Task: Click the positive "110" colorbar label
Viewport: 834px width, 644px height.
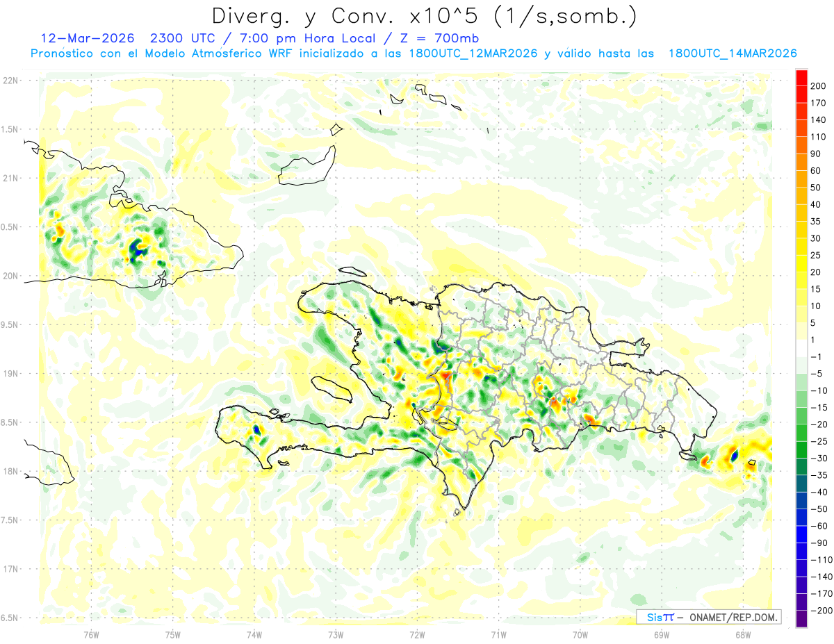Action: (819, 137)
